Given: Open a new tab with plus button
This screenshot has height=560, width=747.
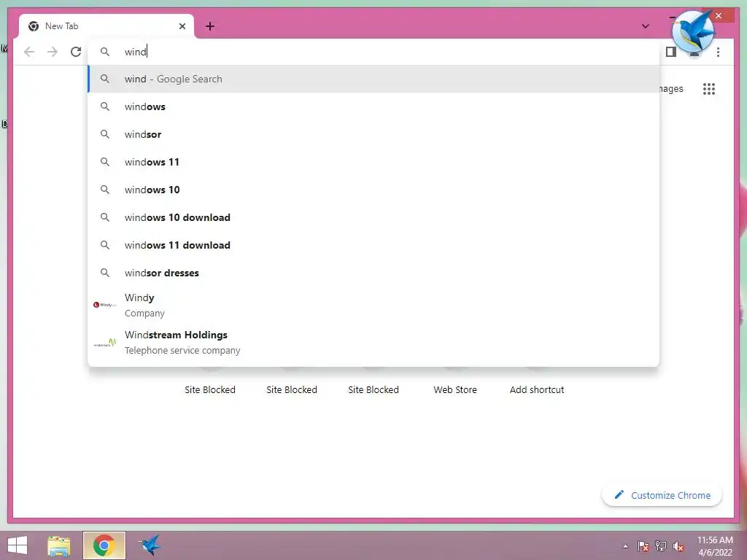Looking at the screenshot, I should 210,26.
